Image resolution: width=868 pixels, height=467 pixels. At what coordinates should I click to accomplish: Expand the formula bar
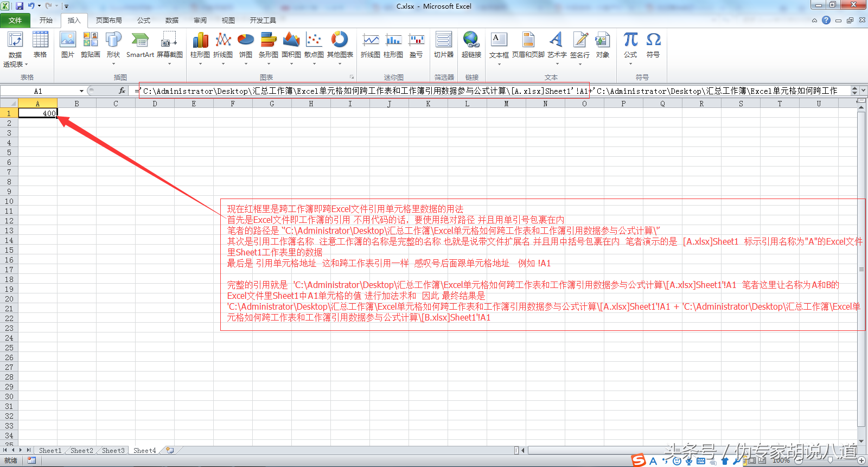coord(863,91)
